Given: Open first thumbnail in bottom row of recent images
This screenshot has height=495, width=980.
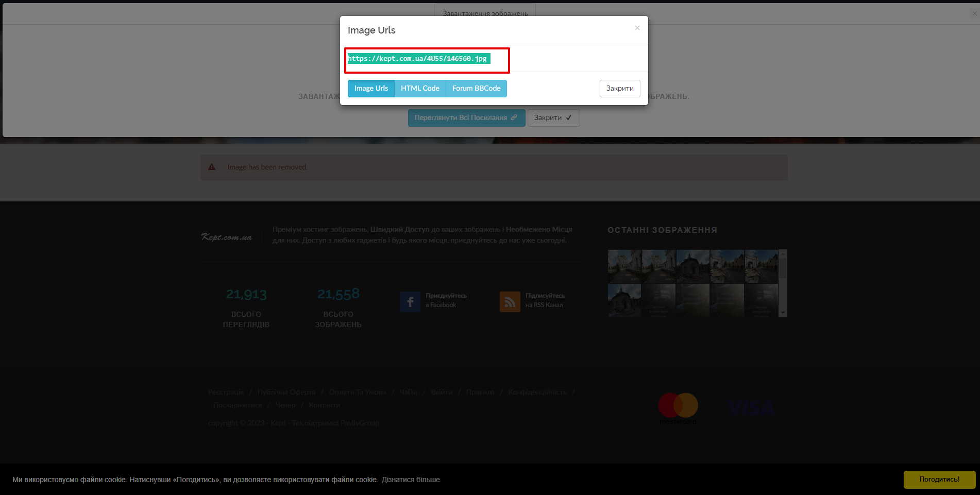Looking at the screenshot, I should click(x=624, y=300).
